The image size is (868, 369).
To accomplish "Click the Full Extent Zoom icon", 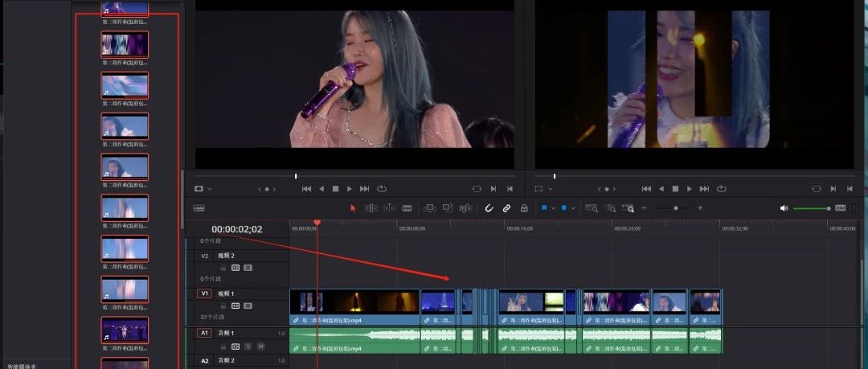I will pyautogui.click(x=592, y=208).
